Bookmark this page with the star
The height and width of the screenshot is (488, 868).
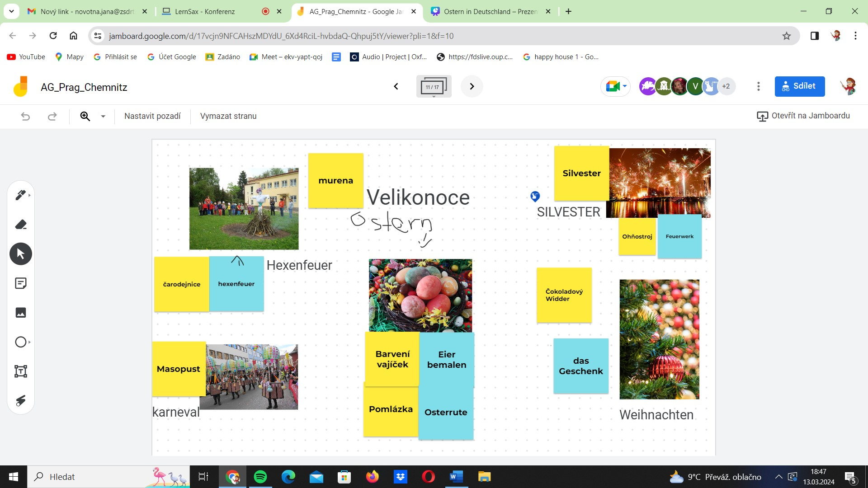point(787,36)
